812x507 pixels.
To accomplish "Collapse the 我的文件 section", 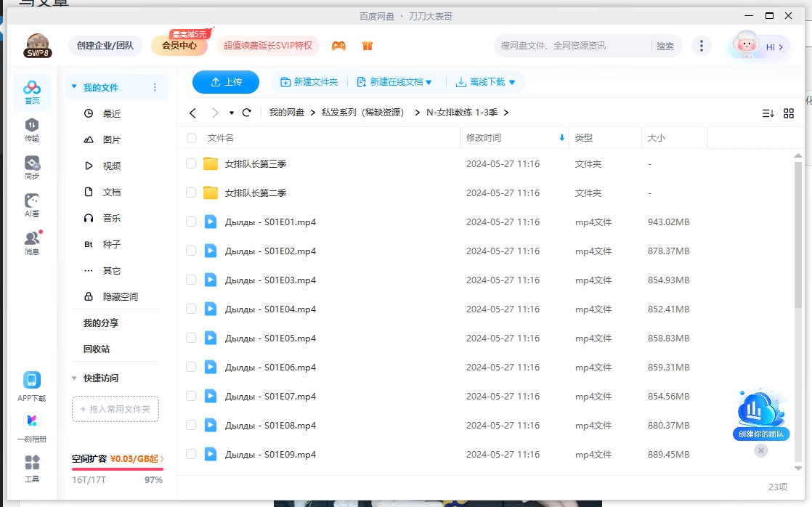I will click(73, 86).
